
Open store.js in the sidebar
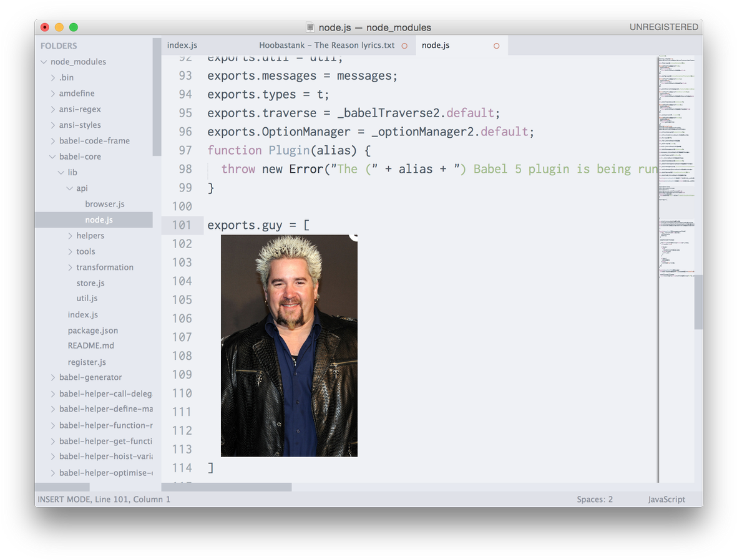(x=90, y=283)
